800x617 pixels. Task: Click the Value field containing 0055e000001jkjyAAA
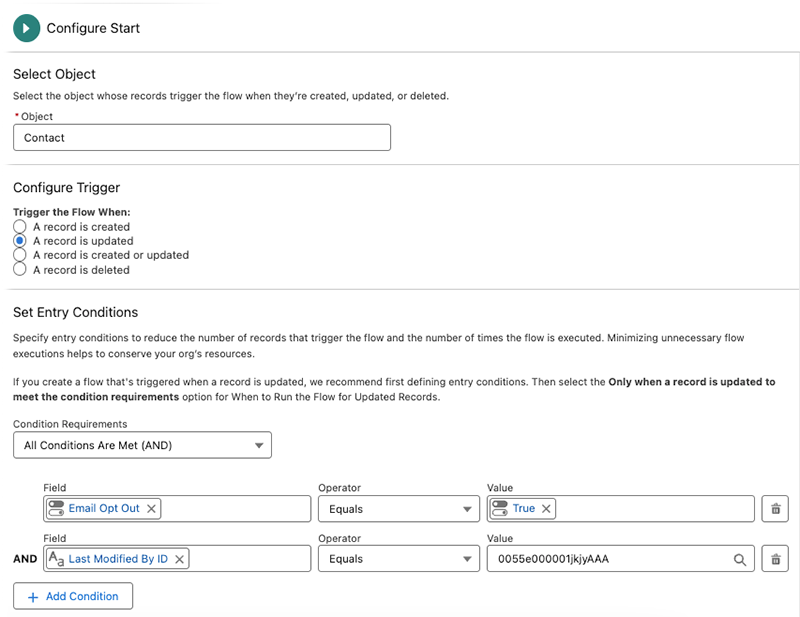pyautogui.click(x=608, y=559)
